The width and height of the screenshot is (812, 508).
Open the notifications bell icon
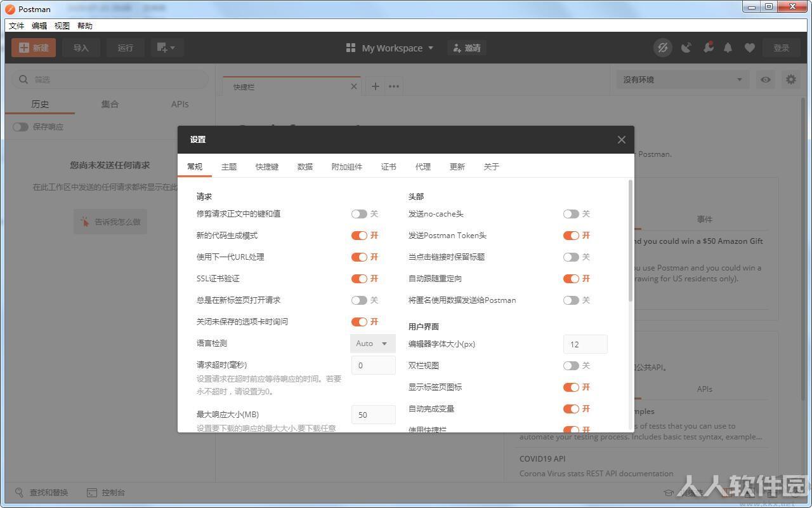pos(728,48)
